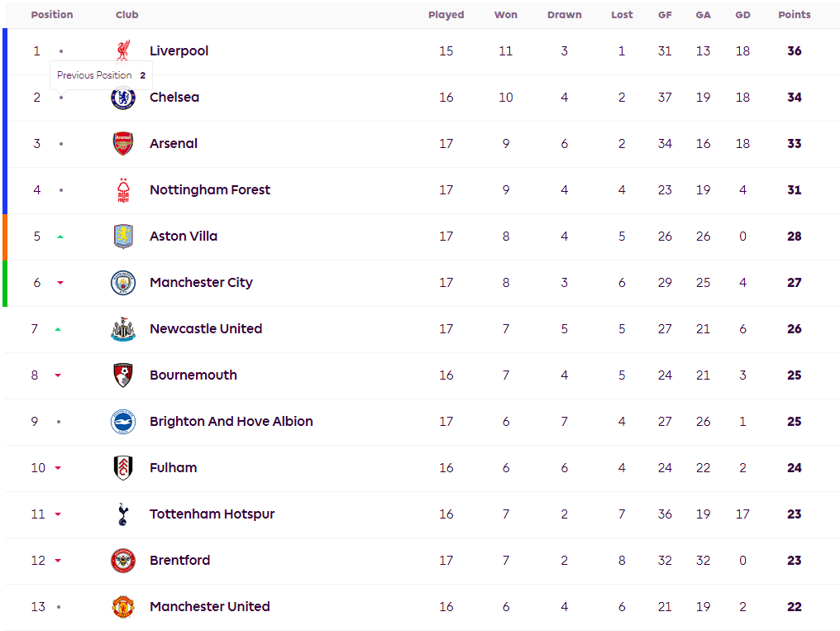The width and height of the screenshot is (840, 631).
Task: Click Newcastle United's green movement arrow
Action: [58, 329]
